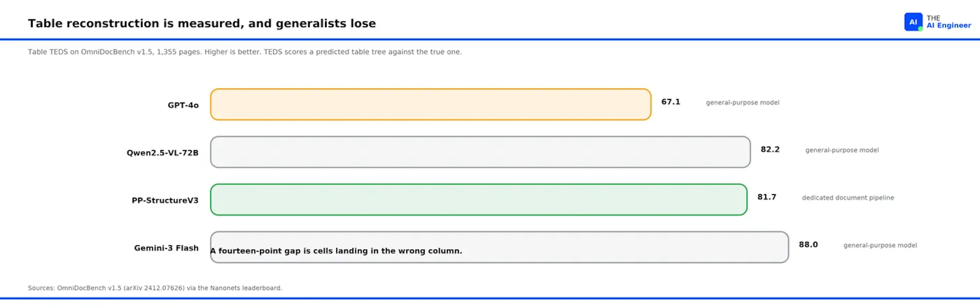Click the GPT-4o label
980x308 pixels.
coord(183,105)
